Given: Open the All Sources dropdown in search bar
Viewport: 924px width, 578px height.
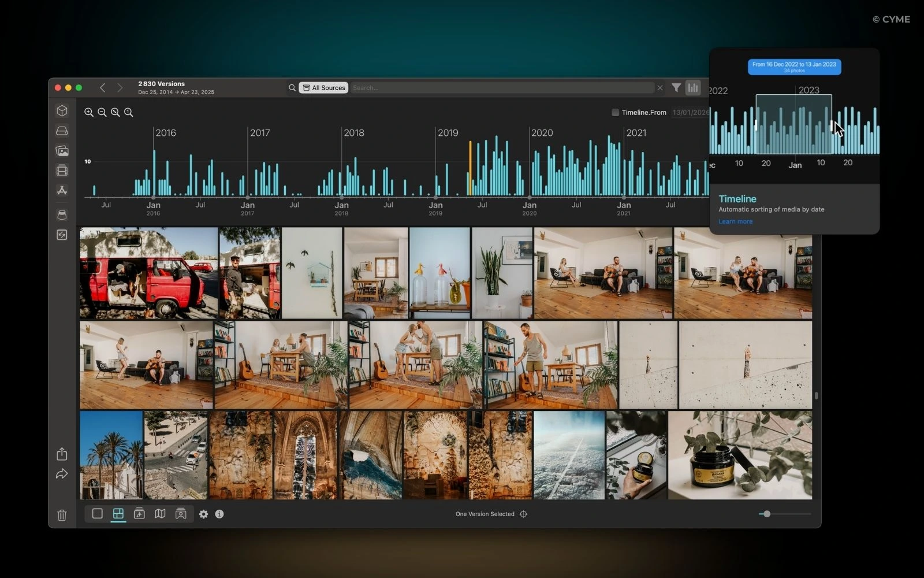Looking at the screenshot, I should pos(323,87).
